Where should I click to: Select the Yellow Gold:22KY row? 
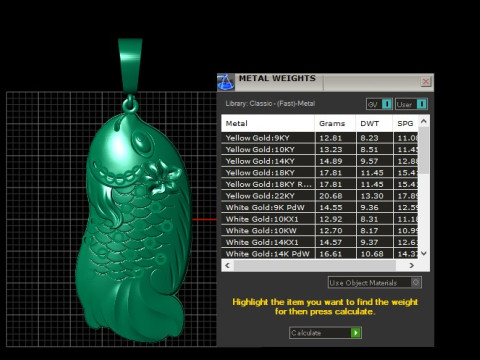[x=319, y=196]
